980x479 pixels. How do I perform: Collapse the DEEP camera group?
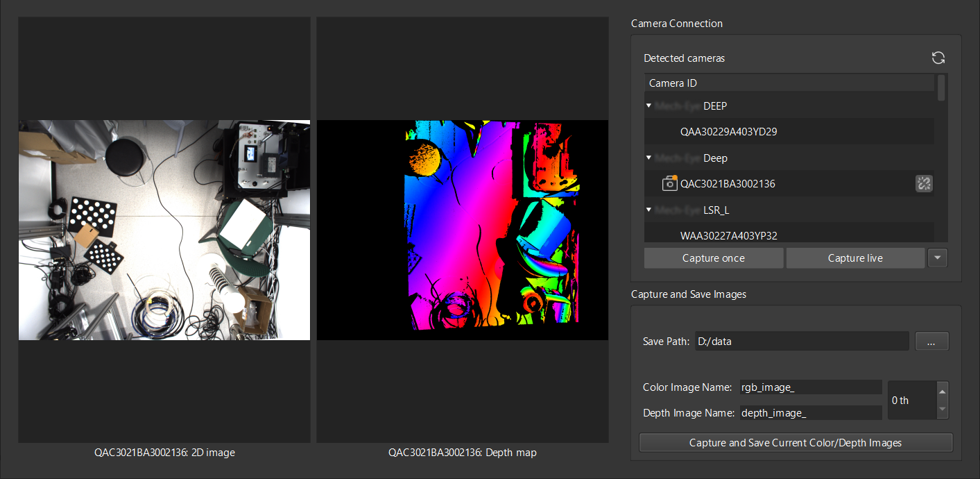pos(648,106)
